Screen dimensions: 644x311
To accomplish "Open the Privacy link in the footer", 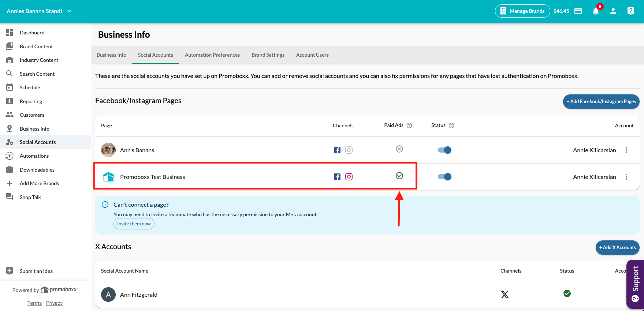I will pyautogui.click(x=54, y=303).
